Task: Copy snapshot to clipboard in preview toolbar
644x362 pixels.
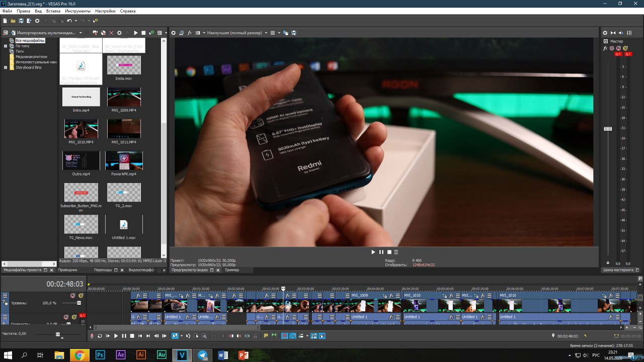Action: tap(286, 33)
